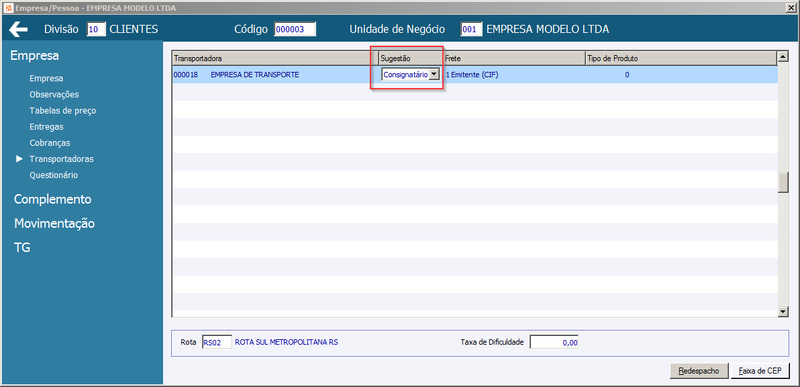Click the Sugestão column header

tap(411, 58)
